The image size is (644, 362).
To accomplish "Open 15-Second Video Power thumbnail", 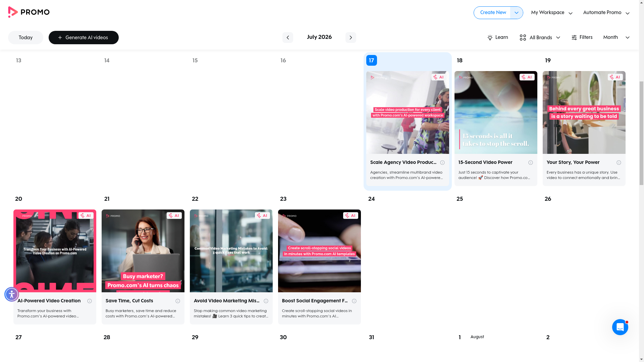I will click(496, 112).
